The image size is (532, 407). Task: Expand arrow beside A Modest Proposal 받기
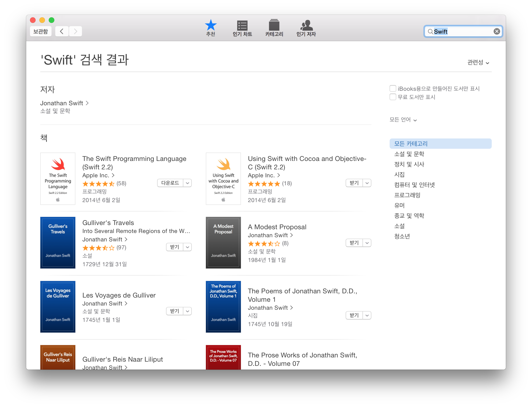(367, 243)
